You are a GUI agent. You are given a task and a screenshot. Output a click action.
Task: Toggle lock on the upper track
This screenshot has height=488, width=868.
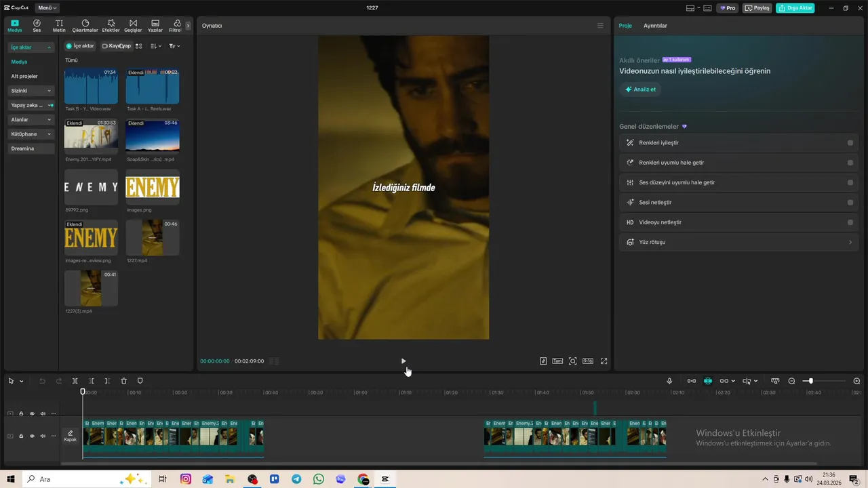(21, 413)
